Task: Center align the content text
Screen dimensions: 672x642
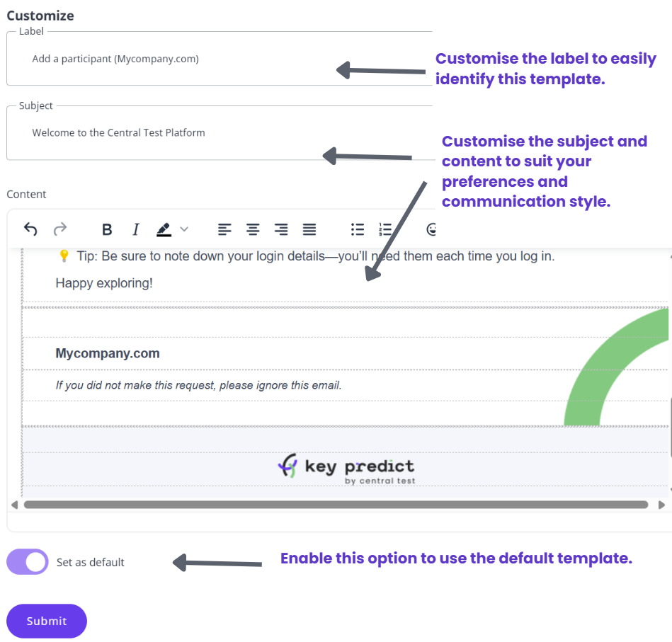Action: coord(253,229)
